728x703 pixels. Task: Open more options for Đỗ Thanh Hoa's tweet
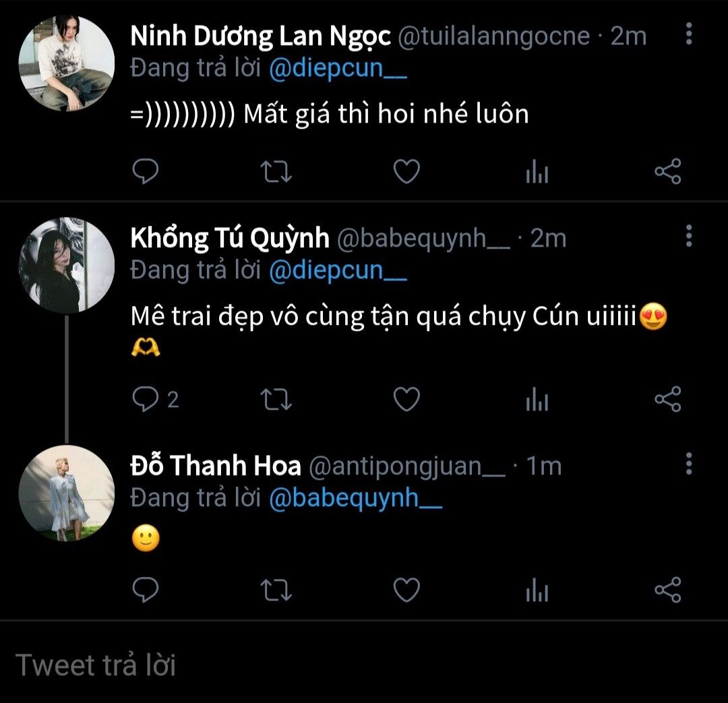tap(688, 464)
